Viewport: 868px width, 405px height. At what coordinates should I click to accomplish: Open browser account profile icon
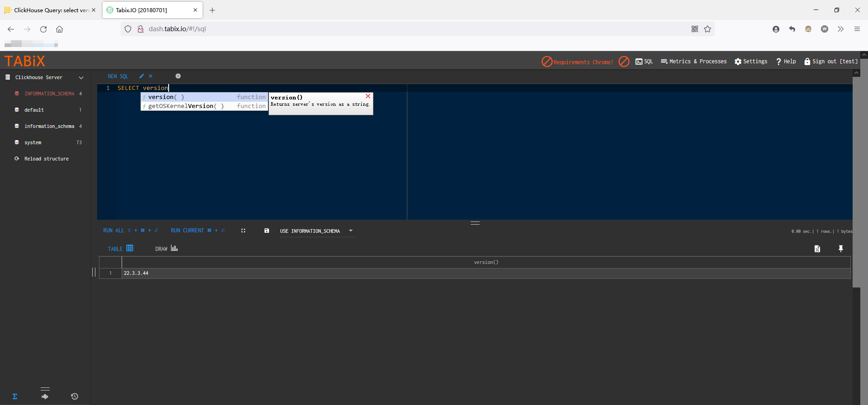click(776, 29)
